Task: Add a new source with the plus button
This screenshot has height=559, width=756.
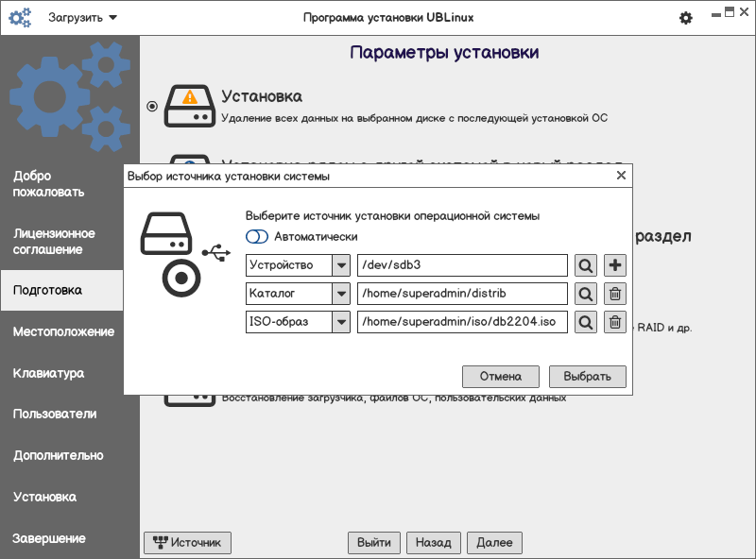Action: [615, 265]
